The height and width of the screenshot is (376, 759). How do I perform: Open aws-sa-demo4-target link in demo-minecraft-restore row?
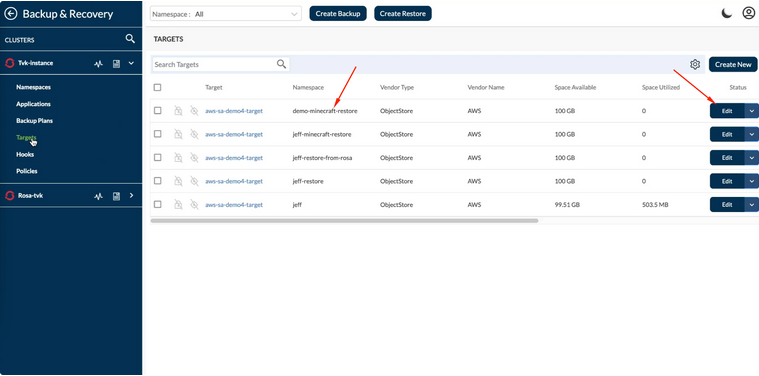click(x=234, y=111)
